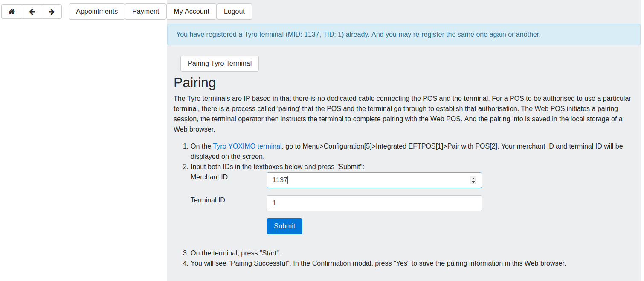644x281 pixels.
Task: Click the back arrow navigation icon
Action: click(32, 12)
